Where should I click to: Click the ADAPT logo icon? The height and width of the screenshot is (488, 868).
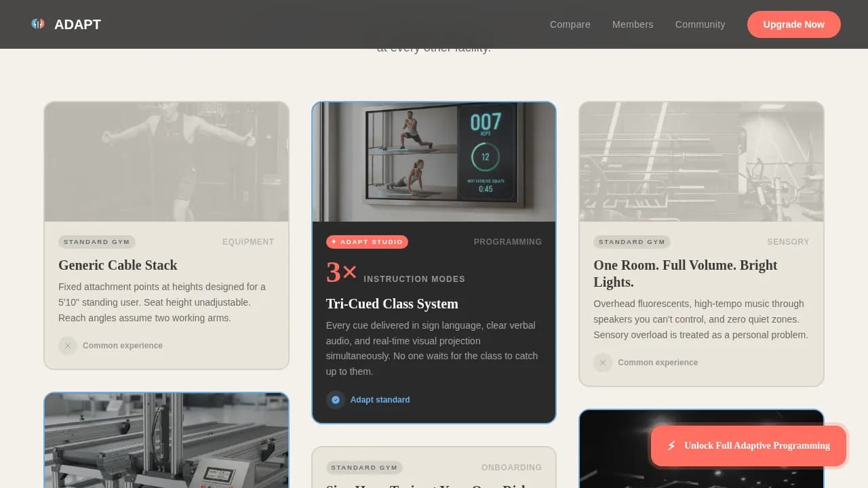point(38,24)
